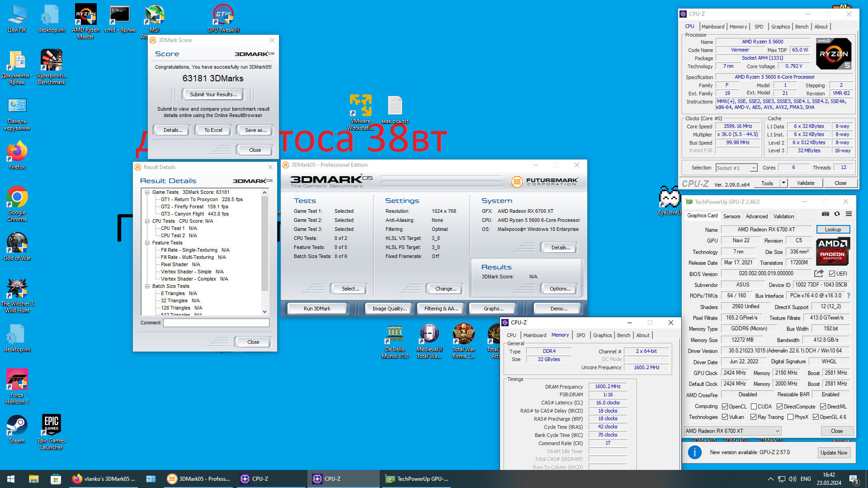Open AMD Ryzen Master desktop icon

point(85,21)
